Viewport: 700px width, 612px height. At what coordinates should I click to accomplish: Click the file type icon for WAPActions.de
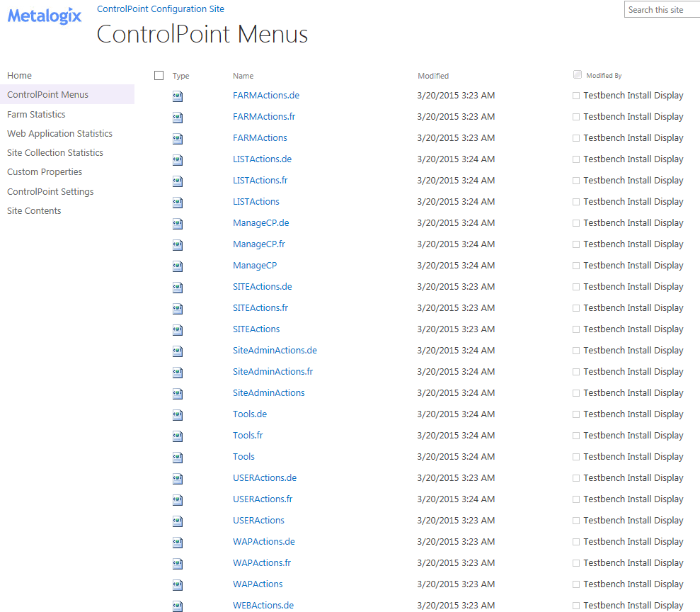pyautogui.click(x=177, y=542)
